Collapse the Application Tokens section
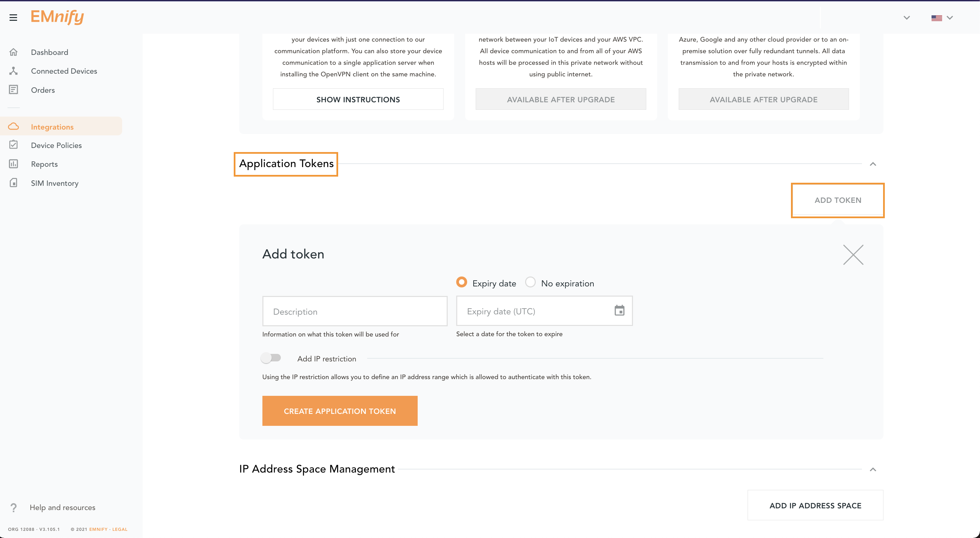 (x=873, y=164)
